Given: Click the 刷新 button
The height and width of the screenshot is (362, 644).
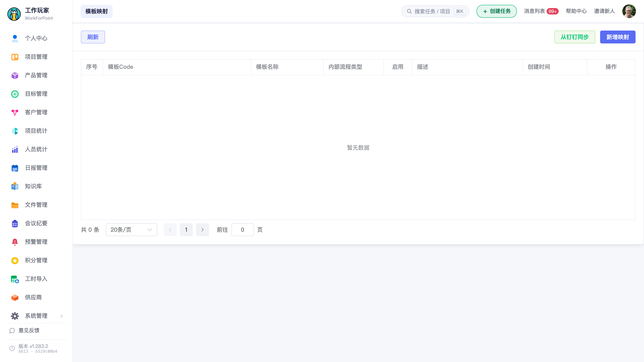Looking at the screenshot, I should click(x=93, y=37).
